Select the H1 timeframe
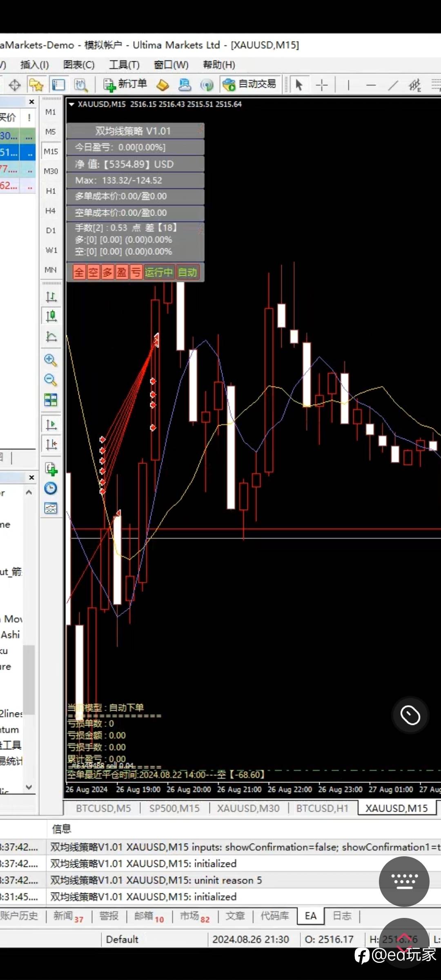Viewport: 441px width, 980px height. [x=51, y=191]
